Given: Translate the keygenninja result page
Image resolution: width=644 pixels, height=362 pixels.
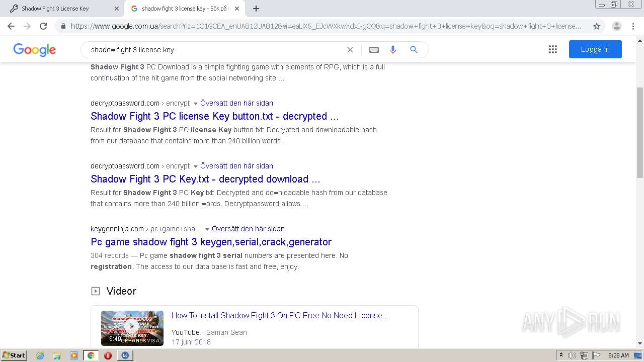Looking at the screenshot, I should tap(248, 229).
